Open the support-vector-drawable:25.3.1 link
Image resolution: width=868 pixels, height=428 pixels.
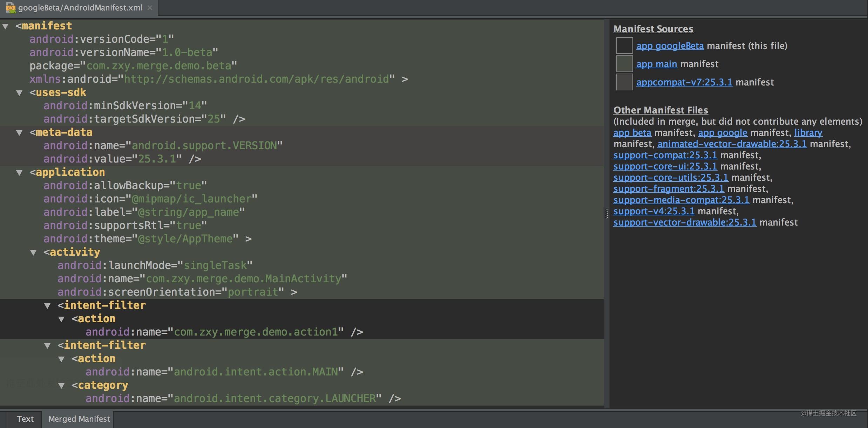(685, 222)
